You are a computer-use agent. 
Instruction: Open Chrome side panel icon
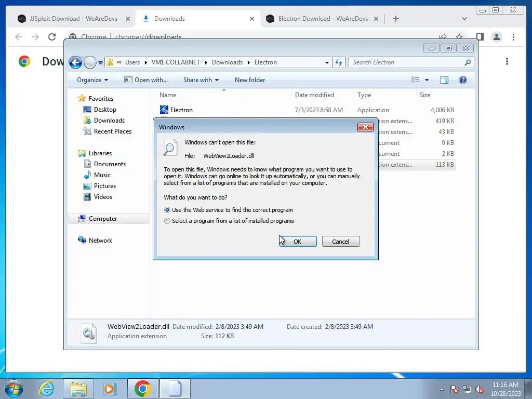point(480,37)
